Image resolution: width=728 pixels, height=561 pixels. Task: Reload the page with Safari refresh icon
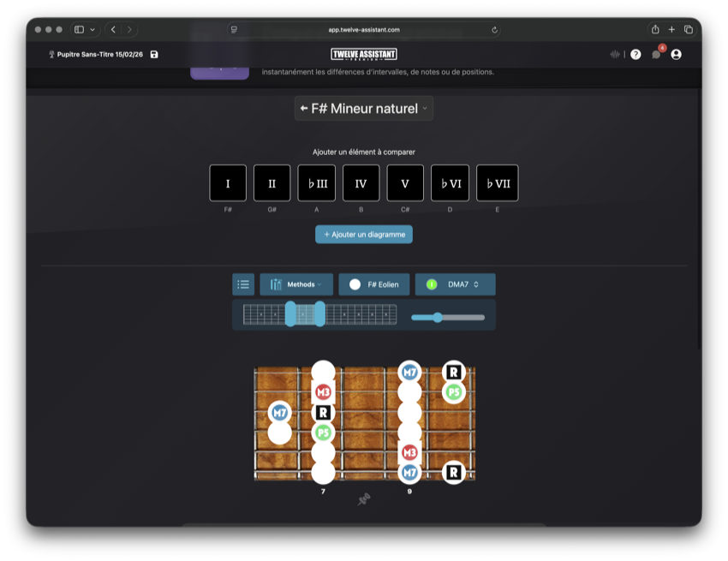(x=494, y=29)
